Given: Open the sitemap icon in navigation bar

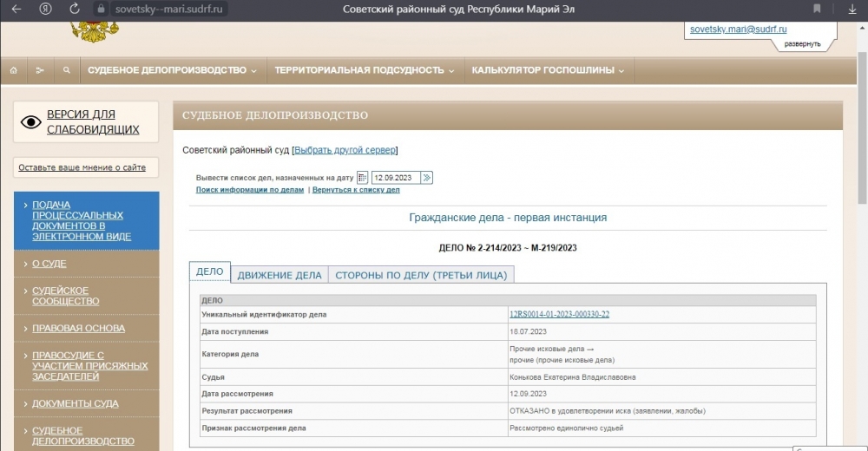Looking at the screenshot, I should coord(40,70).
